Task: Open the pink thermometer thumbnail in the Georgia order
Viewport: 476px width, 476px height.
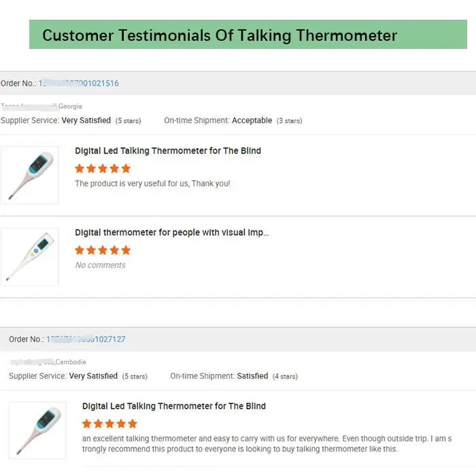Action: click(x=30, y=175)
